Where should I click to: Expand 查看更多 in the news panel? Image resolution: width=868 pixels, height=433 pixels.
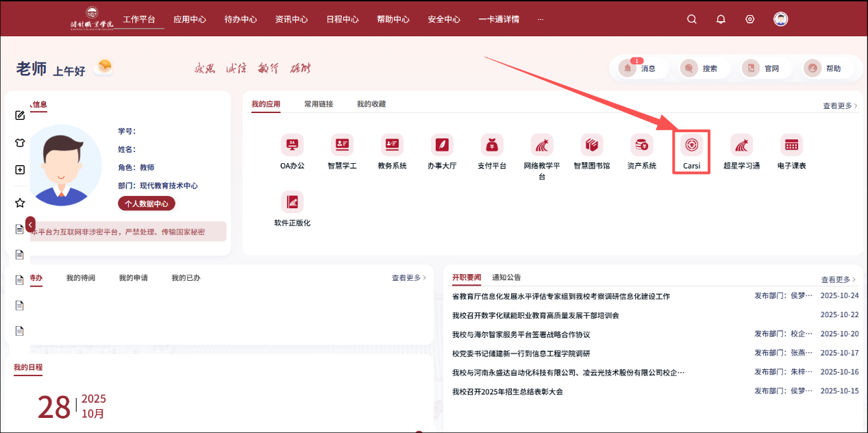pos(839,280)
